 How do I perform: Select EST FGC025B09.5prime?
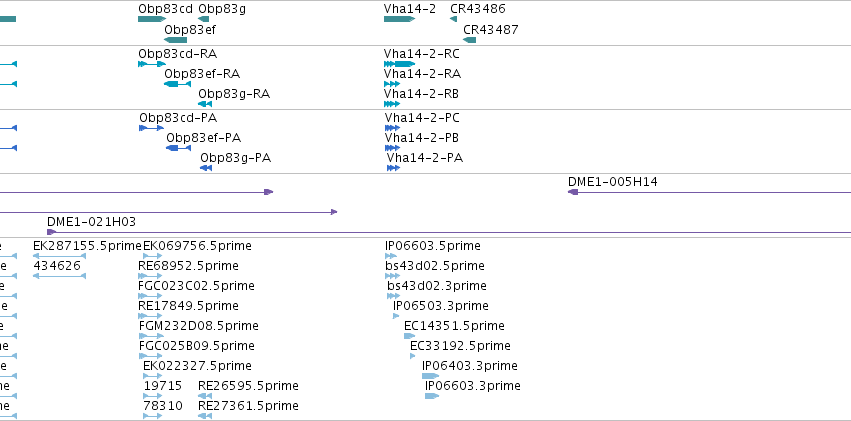[x=151, y=356]
